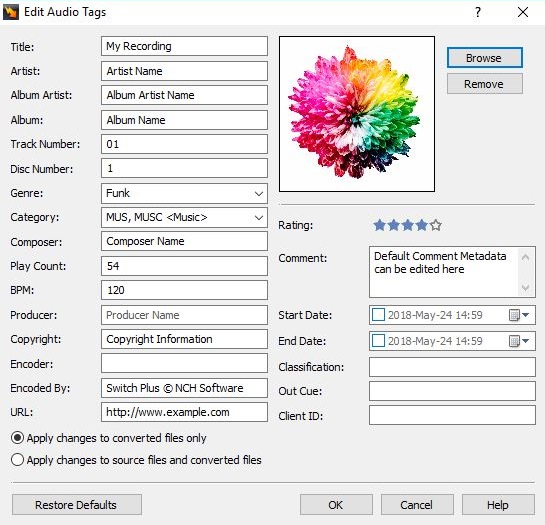Screen dimensions: 545x525
Task: Confirm with the OK button
Action: coord(336,505)
